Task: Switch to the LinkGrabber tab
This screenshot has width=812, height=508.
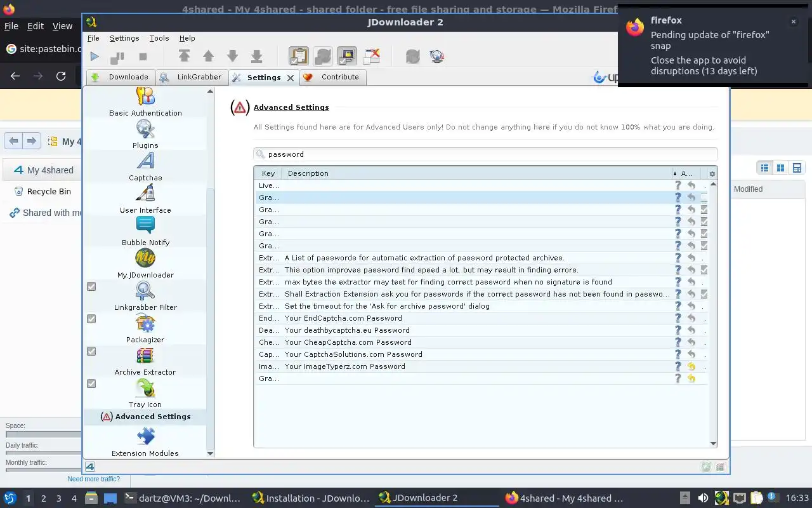Action: 192,77
